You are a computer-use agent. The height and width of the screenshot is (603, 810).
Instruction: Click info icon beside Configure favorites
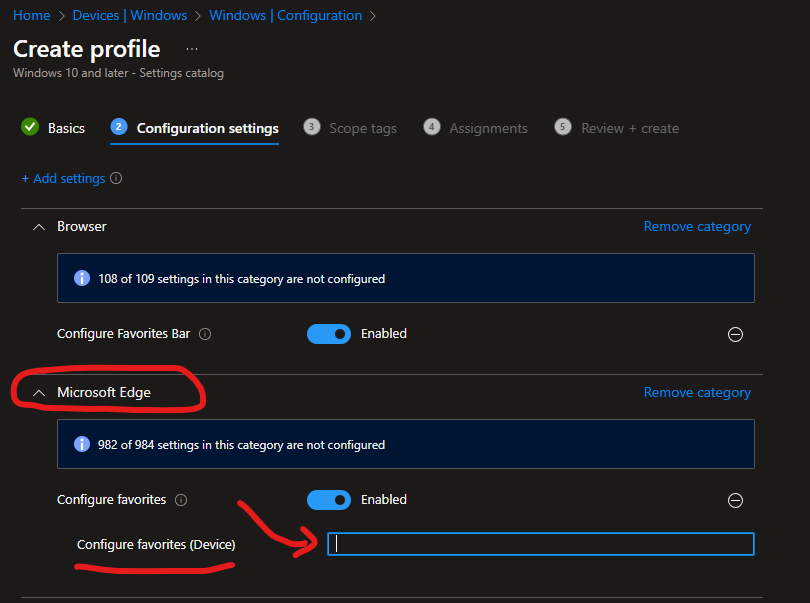coord(179,500)
